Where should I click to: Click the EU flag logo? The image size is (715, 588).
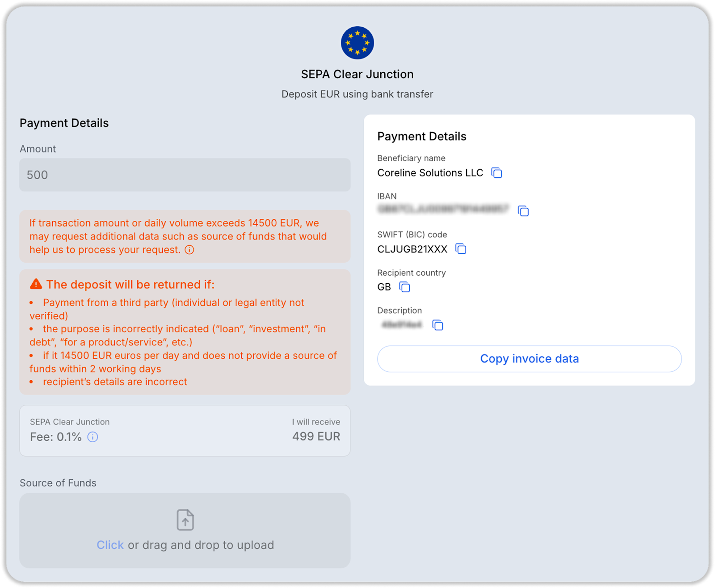tap(357, 43)
